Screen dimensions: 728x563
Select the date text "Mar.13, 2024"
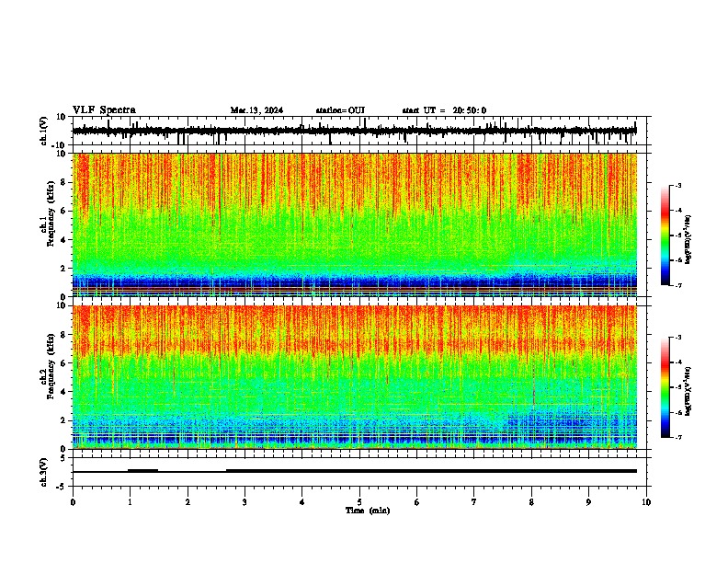pos(256,110)
